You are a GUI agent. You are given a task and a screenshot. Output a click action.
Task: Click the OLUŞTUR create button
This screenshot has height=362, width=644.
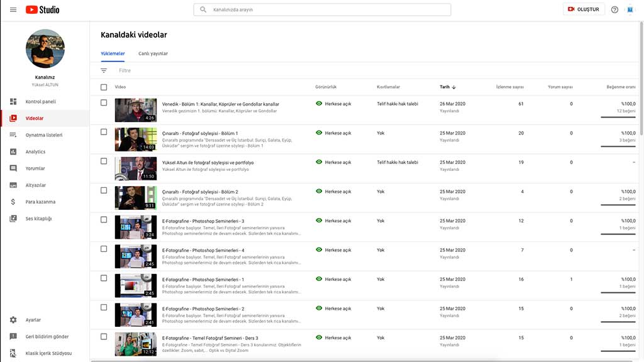[583, 9]
